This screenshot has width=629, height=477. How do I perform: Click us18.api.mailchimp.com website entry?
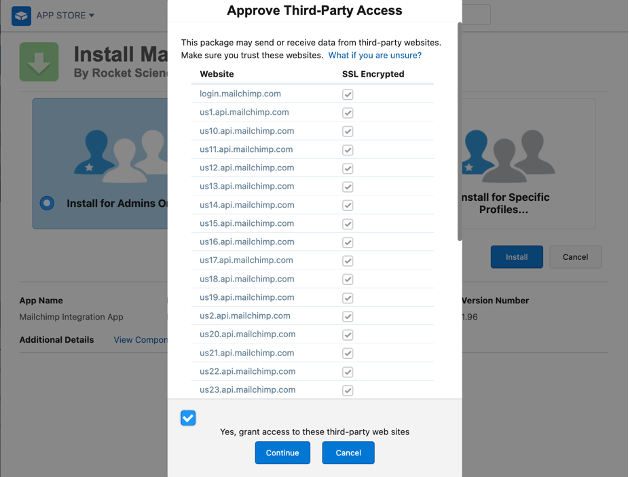point(247,279)
